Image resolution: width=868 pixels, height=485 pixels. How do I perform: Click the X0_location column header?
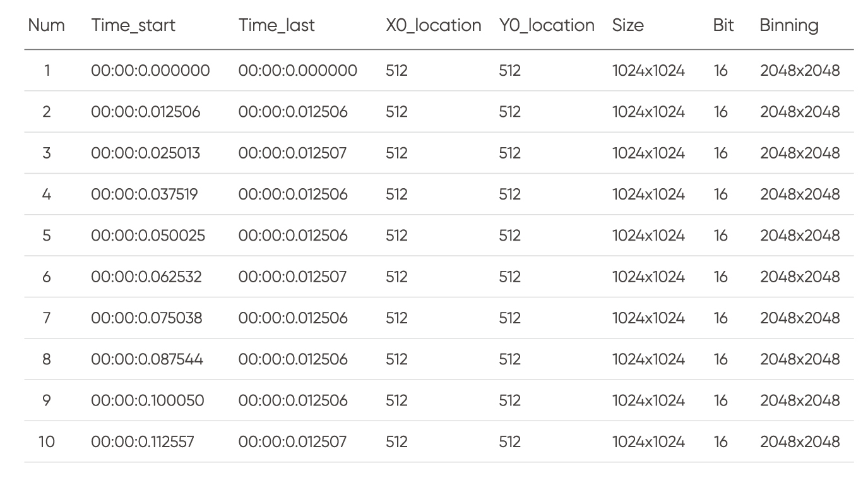(433, 25)
